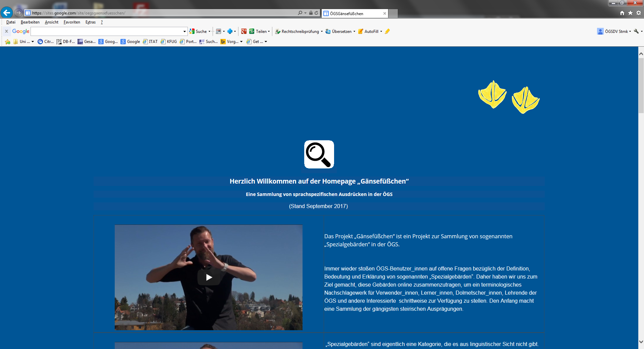The height and width of the screenshot is (349, 644).
Task: Expand the Übersetzen dropdown arrow
Action: [354, 31]
